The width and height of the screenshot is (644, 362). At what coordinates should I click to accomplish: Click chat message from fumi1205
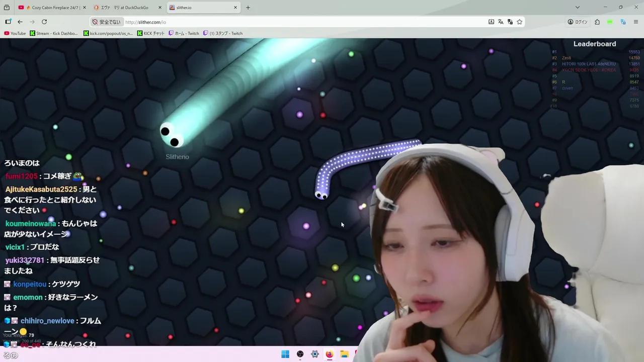click(44, 176)
